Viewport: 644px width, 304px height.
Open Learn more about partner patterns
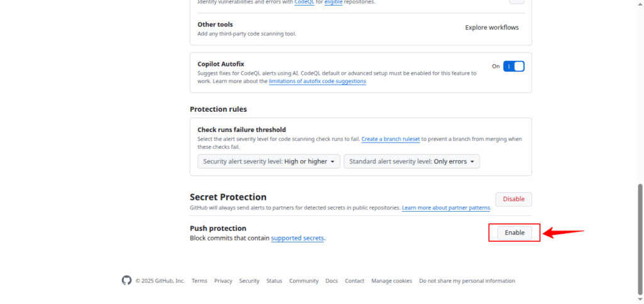[x=446, y=208]
